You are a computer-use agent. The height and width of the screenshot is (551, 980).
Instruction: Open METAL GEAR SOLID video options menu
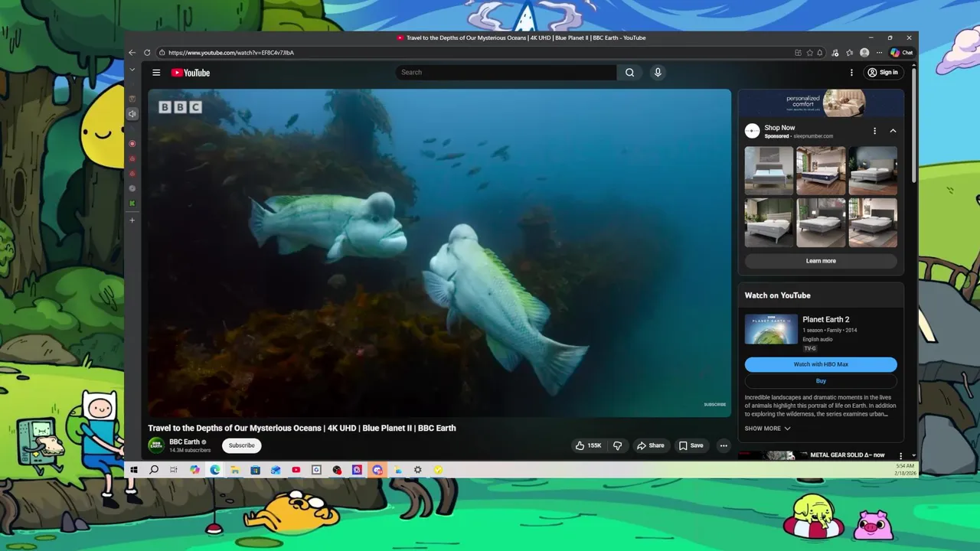click(900, 456)
